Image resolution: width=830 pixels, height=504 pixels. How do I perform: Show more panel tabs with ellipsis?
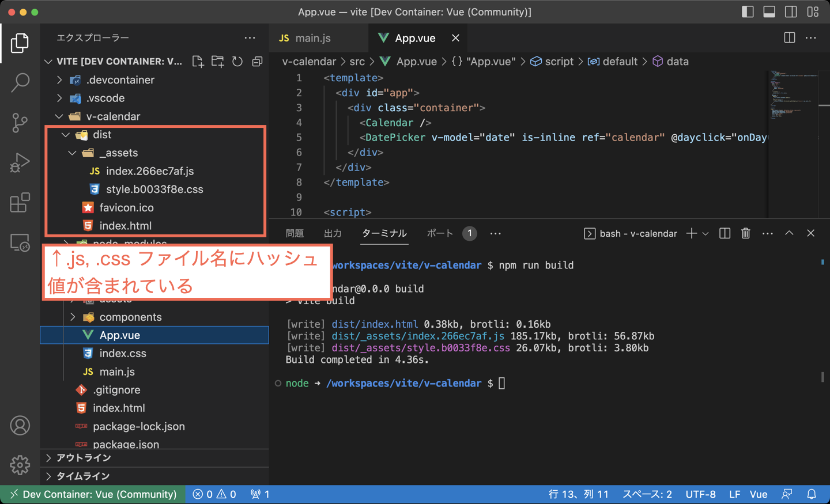tap(496, 233)
